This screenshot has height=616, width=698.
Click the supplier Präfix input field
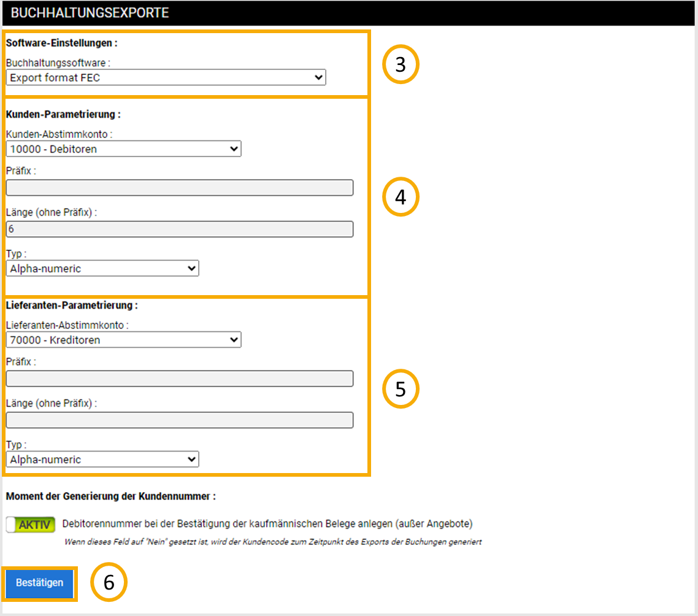pyautogui.click(x=179, y=379)
